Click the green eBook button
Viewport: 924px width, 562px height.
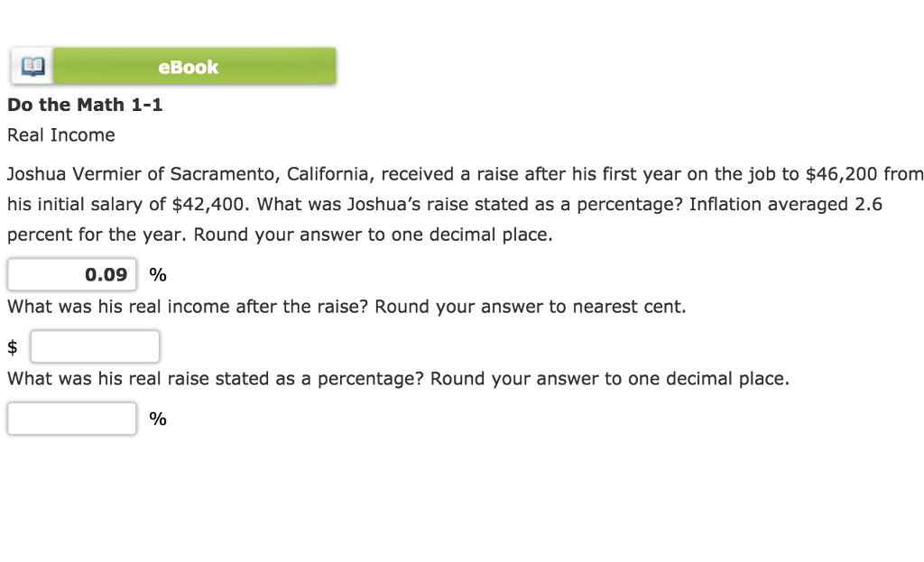coord(188,66)
